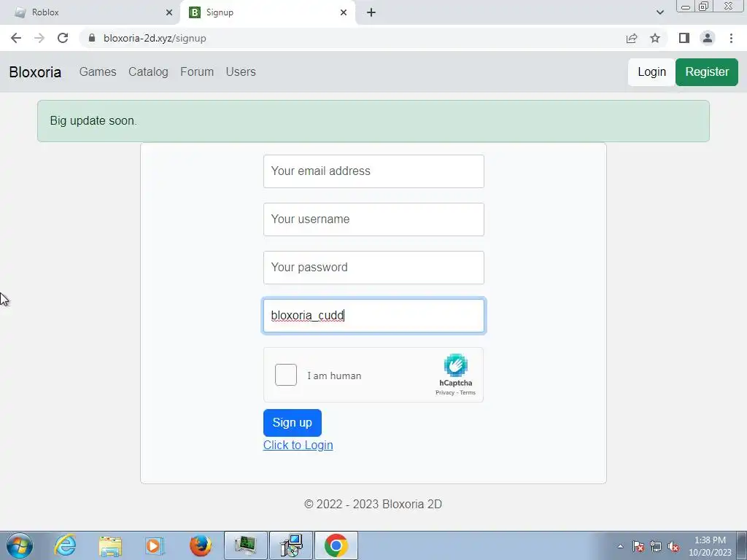The image size is (747, 560).
Task: Select the Signup tab
Action: [x=268, y=12]
